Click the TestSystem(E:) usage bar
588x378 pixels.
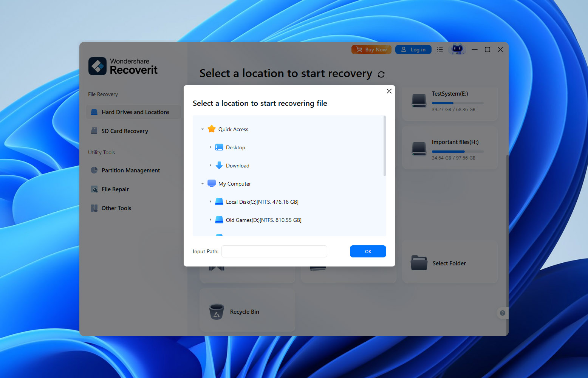pyautogui.click(x=458, y=103)
